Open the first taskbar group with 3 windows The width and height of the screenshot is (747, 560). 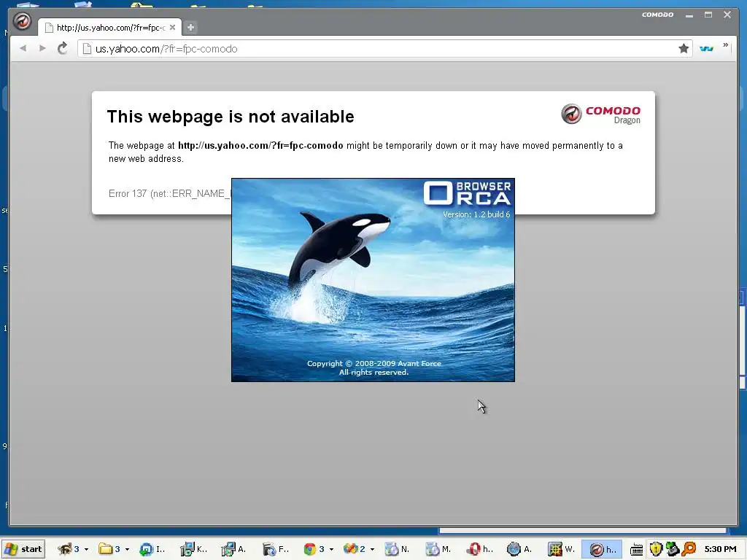pyautogui.click(x=73, y=549)
